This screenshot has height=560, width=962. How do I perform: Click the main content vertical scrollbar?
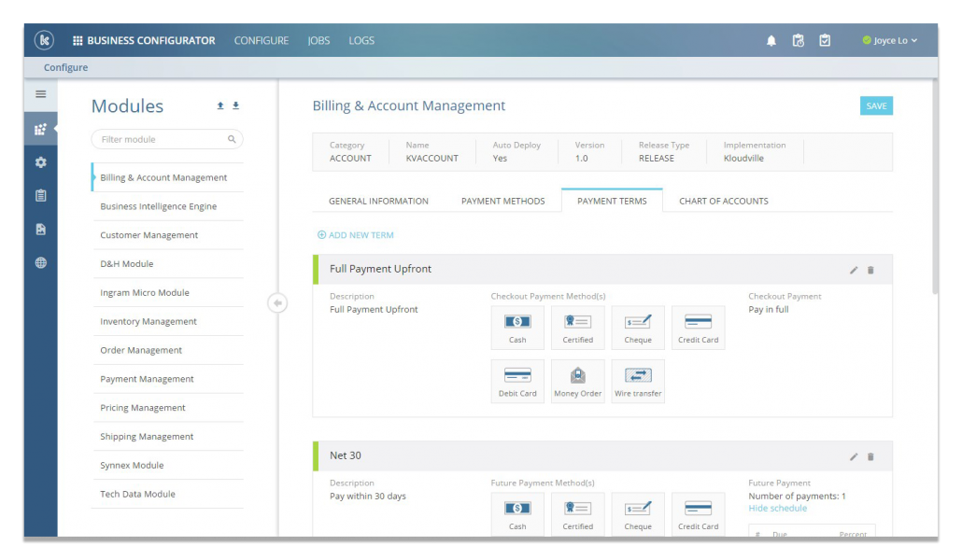pyautogui.click(x=934, y=187)
